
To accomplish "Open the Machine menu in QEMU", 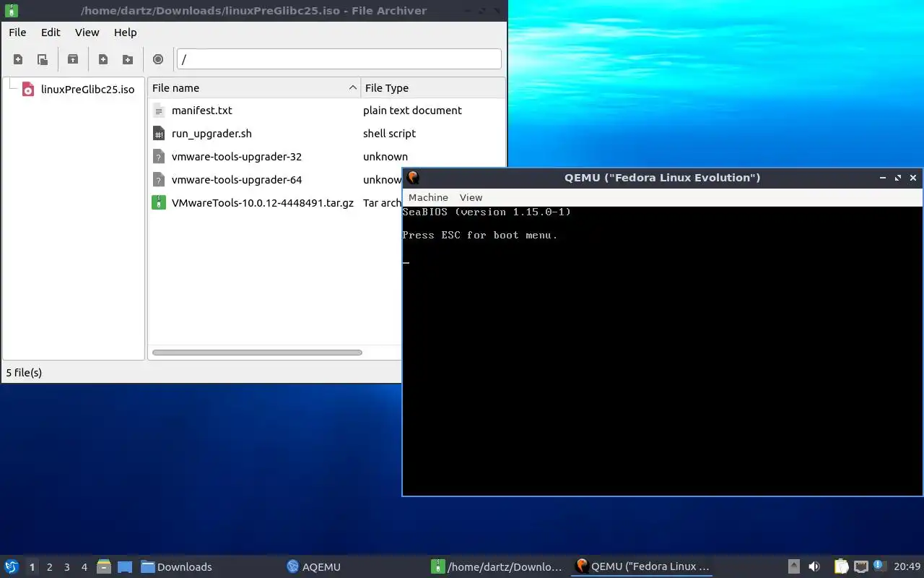I will coord(428,197).
